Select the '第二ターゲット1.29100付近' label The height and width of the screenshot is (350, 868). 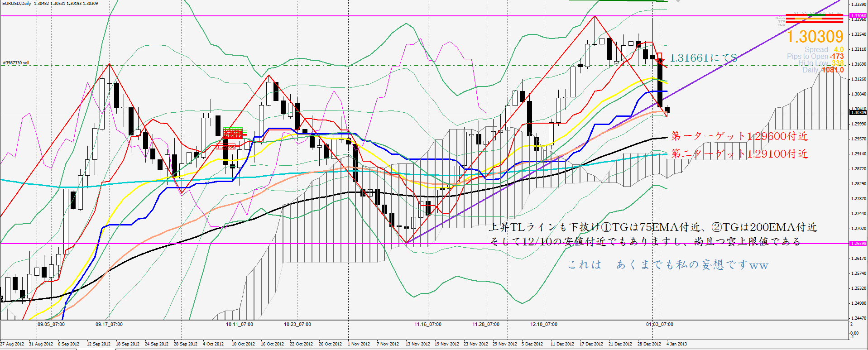[x=739, y=154]
